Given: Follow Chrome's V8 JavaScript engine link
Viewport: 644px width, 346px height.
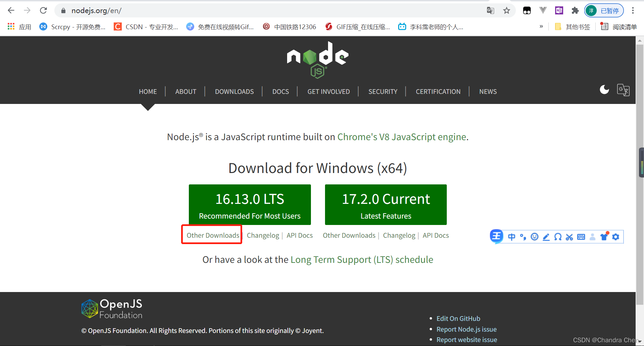Looking at the screenshot, I should tap(402, 137).
